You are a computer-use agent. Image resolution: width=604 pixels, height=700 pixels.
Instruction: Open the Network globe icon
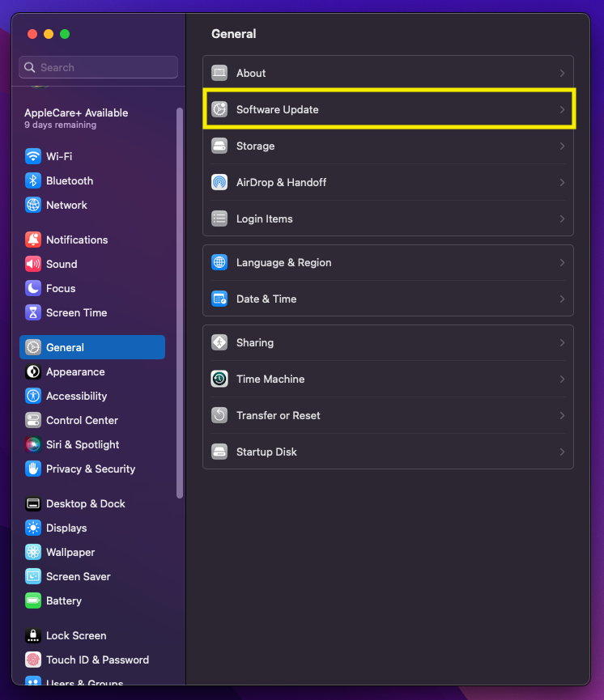33,205
